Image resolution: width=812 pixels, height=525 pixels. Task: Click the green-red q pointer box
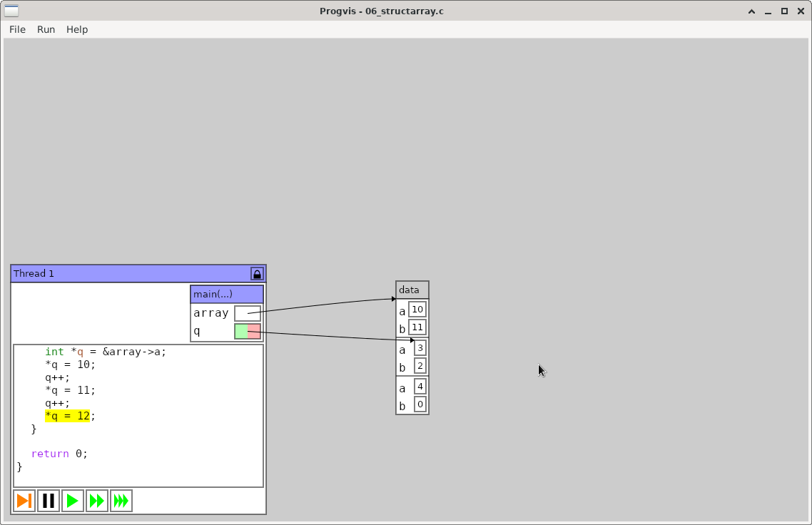pos(248,331)
